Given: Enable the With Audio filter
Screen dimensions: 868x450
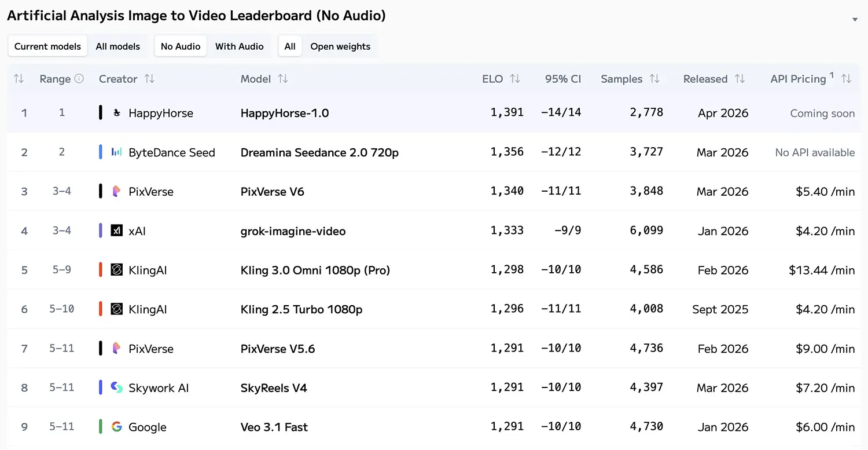Looking at the screenshot, I should (x=239, y=46).
